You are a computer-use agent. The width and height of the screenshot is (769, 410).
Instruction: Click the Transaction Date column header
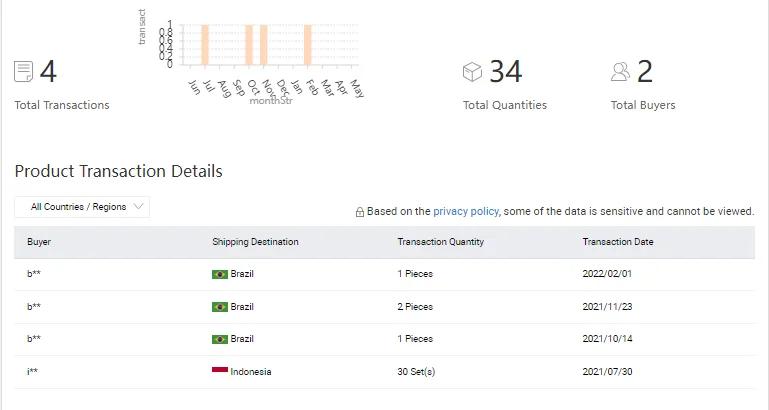(x=618, y=242)
